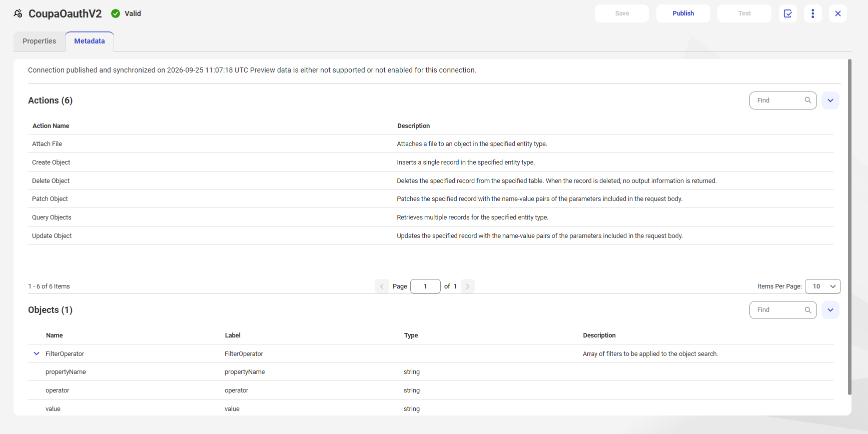Screen dimensions: 868x434
Task: Click the Publish button
Action: [x=683, y=13]
